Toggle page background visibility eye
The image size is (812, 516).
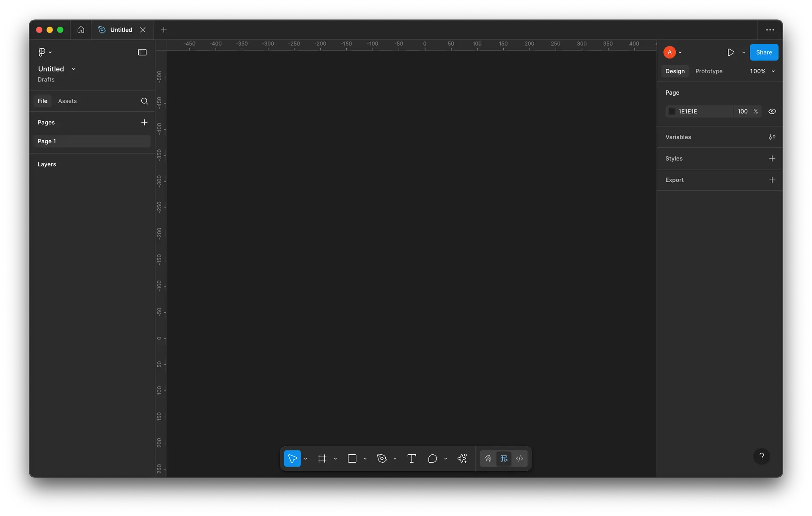pyautogui.click(x=772, y=112)
